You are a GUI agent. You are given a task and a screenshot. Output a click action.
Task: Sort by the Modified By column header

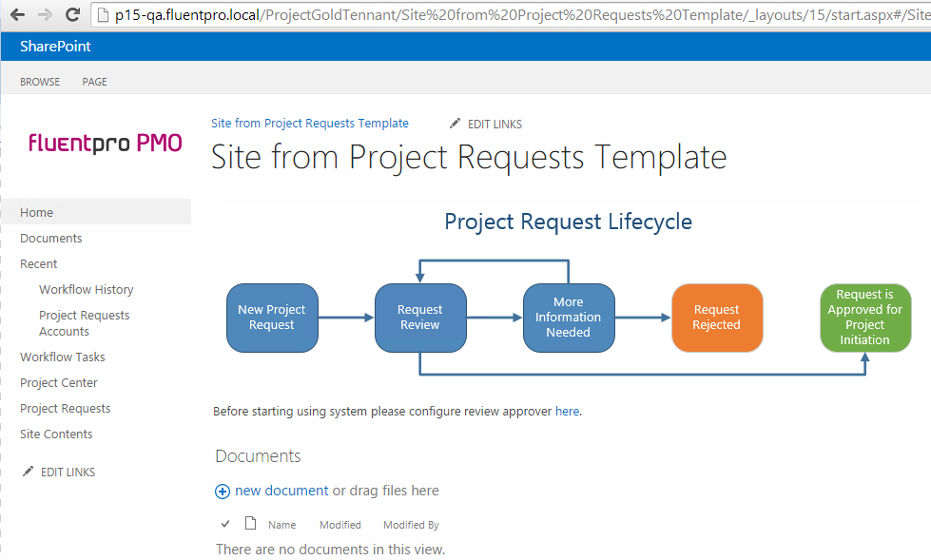(411, 525)
